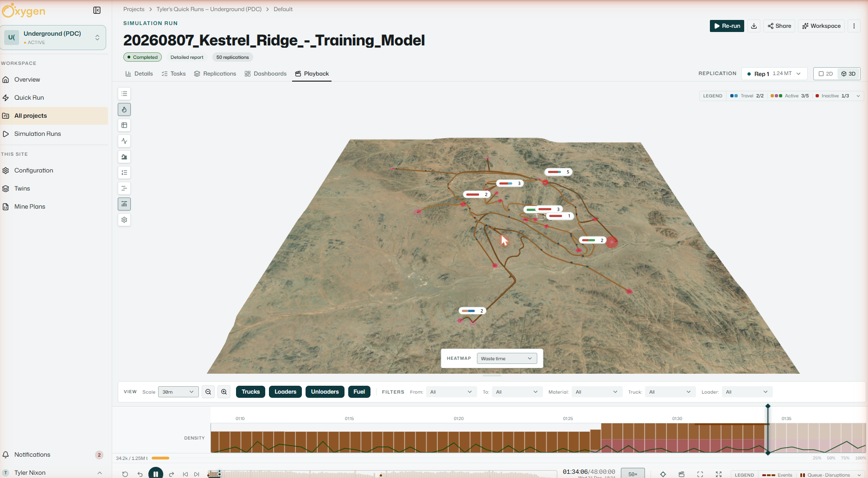Click the playback progress scrubber bar
Image resolution: width=868 pixels, height=478 pixels.
tap(383, 474)
